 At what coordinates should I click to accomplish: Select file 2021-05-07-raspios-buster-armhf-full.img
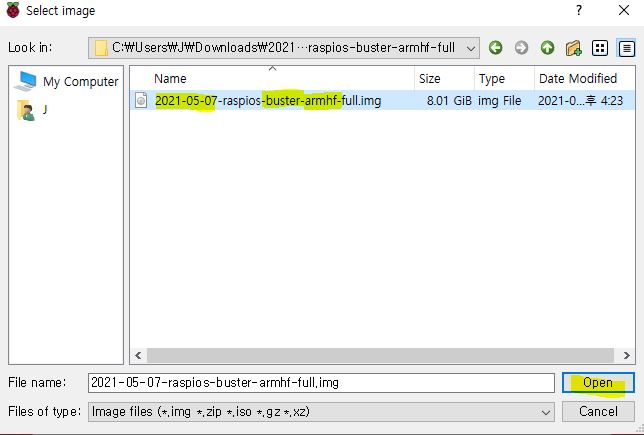coord(268,101)
